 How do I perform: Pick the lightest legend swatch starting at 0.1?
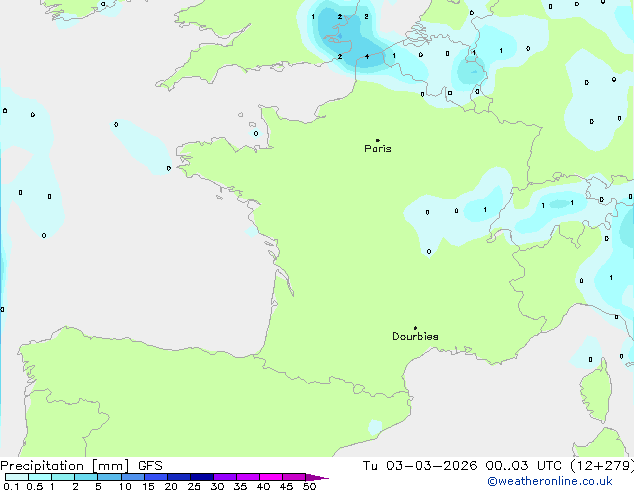[17, 477]
